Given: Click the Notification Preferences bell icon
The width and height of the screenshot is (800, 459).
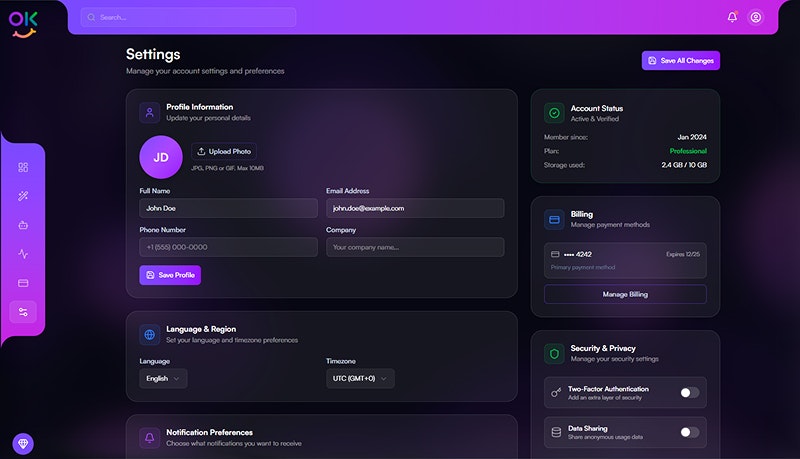Looking at the screenshot, I should [149, 438].
